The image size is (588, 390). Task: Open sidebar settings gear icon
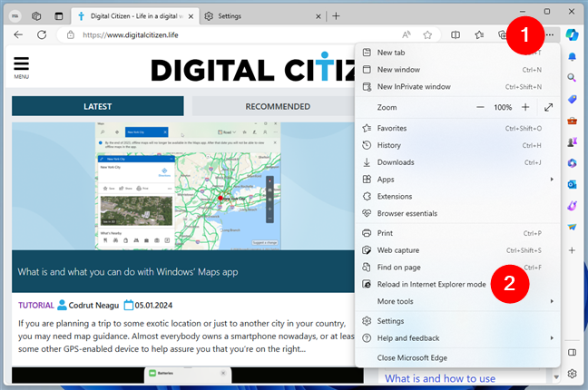click(x=572, y=374)
